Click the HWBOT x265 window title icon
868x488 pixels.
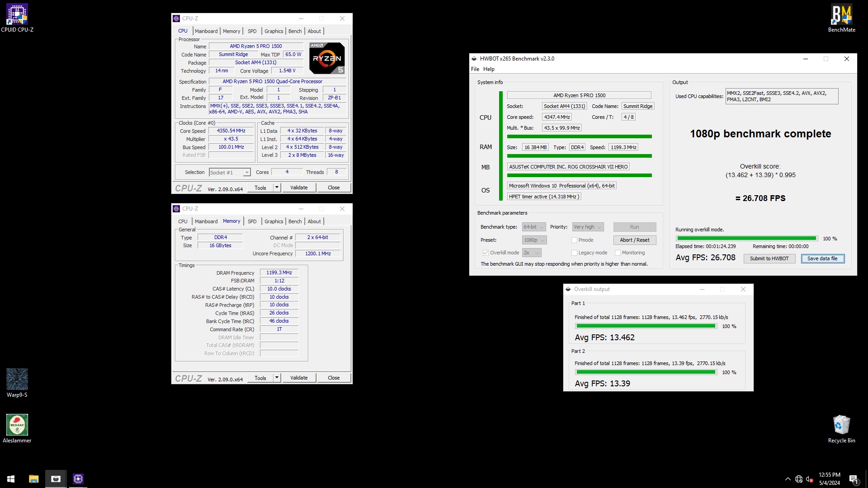tap(474, 59)
